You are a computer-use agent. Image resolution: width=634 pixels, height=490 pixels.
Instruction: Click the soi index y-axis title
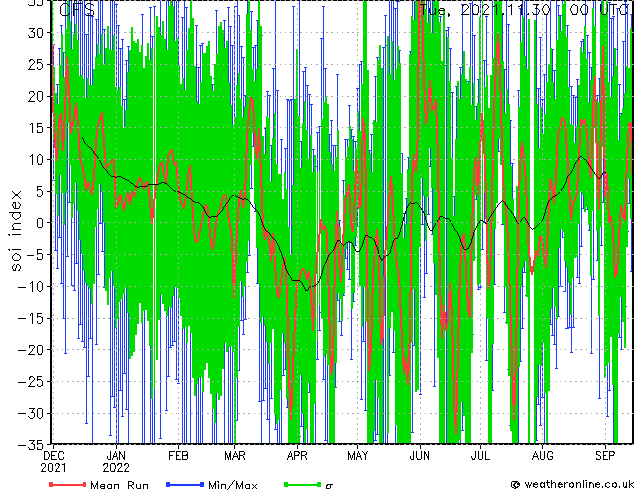click(x=15, y=230)
